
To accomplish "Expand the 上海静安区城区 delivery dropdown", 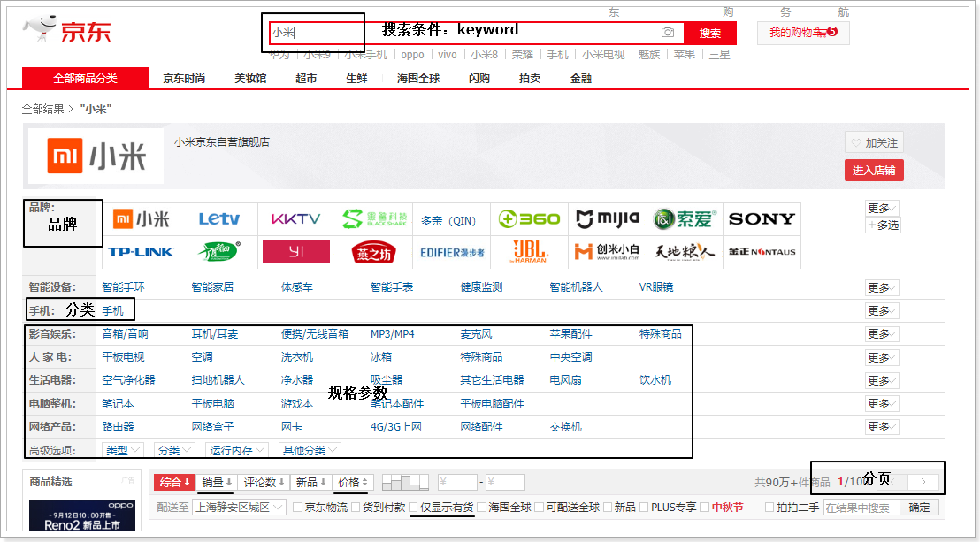I will point(239,508).
